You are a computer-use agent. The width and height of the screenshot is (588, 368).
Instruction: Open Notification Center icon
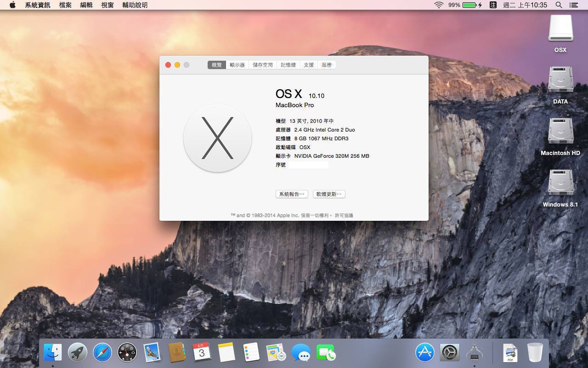coord(573,5)
